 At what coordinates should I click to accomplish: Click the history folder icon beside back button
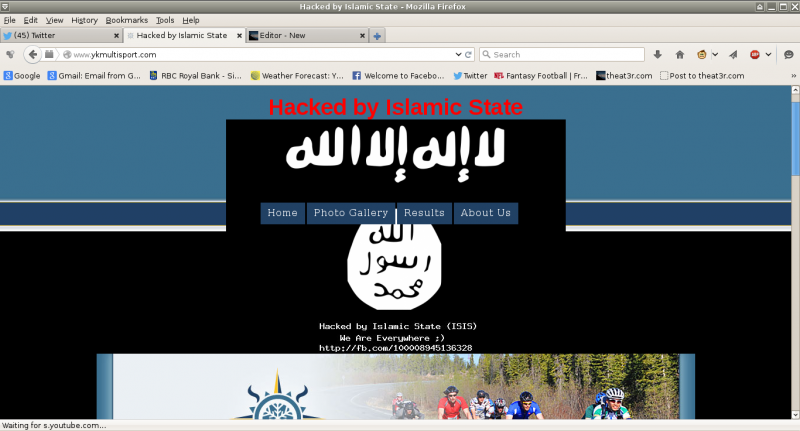(49, 54)
